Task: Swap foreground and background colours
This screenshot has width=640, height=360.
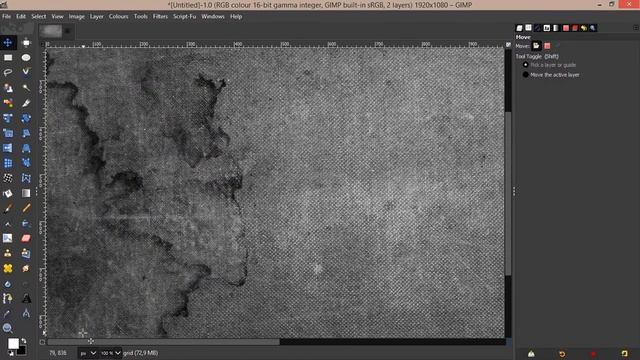Action: pos(24,340)
